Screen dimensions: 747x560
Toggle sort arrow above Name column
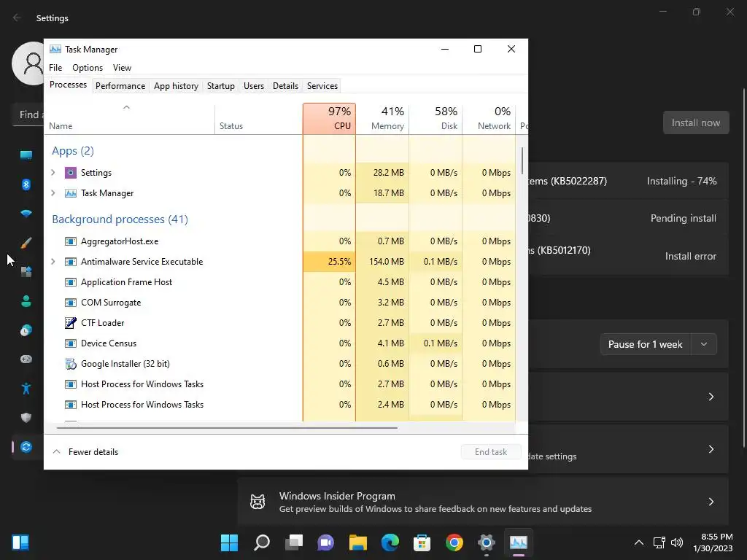click(x=126, y=107)
